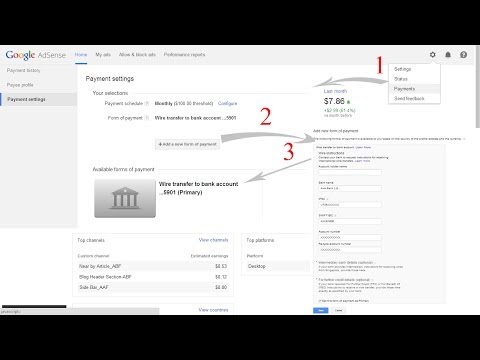Screen dimensions: 480x360
Task: Open Payment history in sidebar
Action: click(x=23, y=70)
